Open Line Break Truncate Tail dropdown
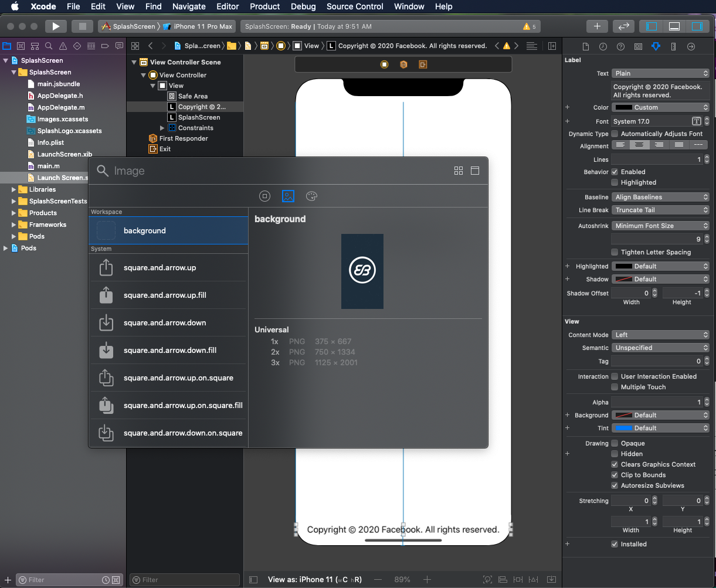 point(660,210)
